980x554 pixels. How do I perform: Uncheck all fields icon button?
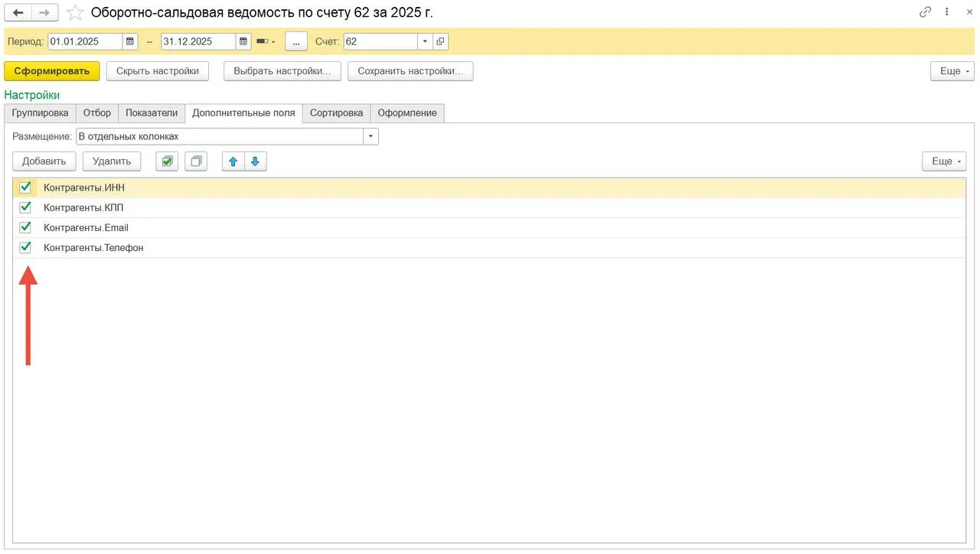[196, 161]
